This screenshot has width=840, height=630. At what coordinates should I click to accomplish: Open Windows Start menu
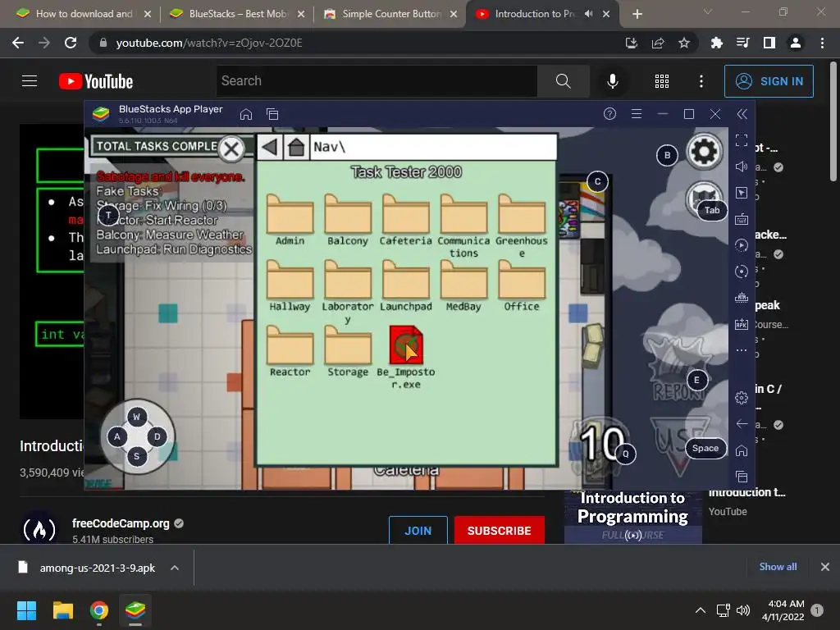coord(26,610)
